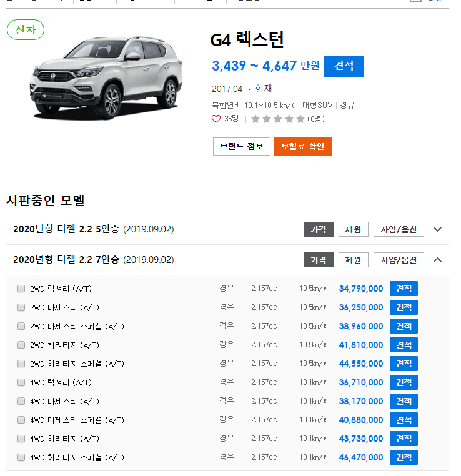This screenshot has width=461, height=476.
Task: Select 제원 tab for 5인승 model
Action: pos(354,229)
